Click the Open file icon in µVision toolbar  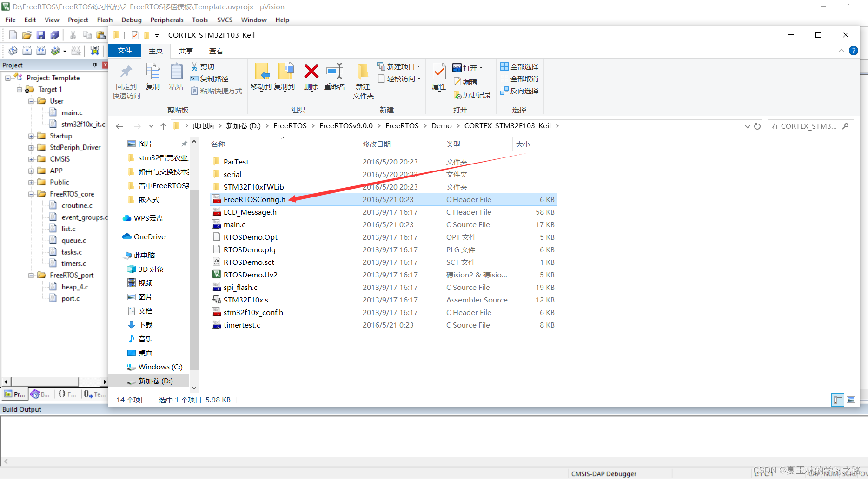27,35
